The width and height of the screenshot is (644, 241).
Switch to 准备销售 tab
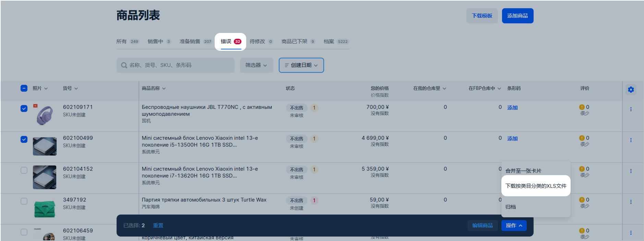click(196, 42)
